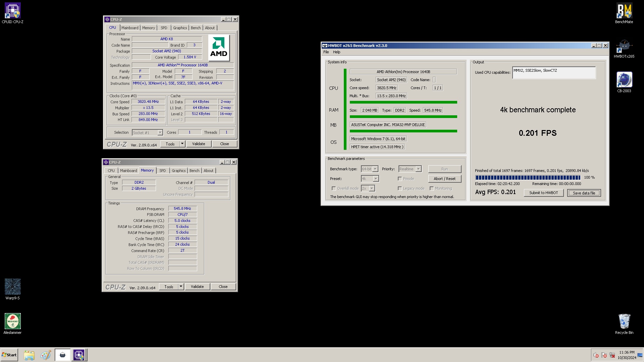
Task: Click the HT Link 849.00 MHz value
Action: pyautogui.click(x=148, y=120)
